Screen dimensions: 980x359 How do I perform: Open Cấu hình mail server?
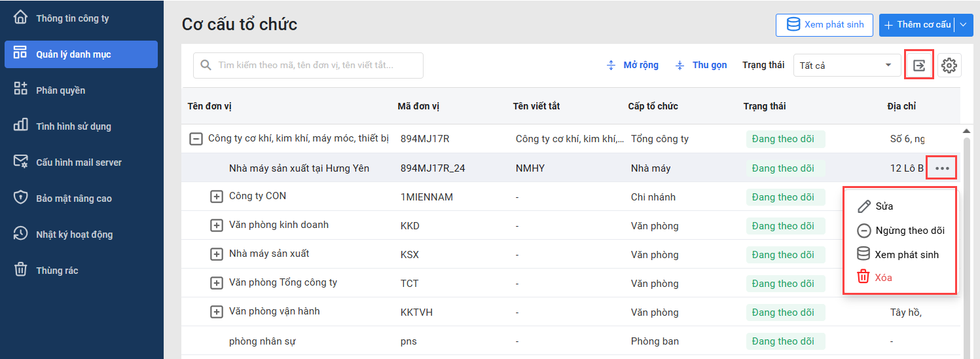(79, 162)
